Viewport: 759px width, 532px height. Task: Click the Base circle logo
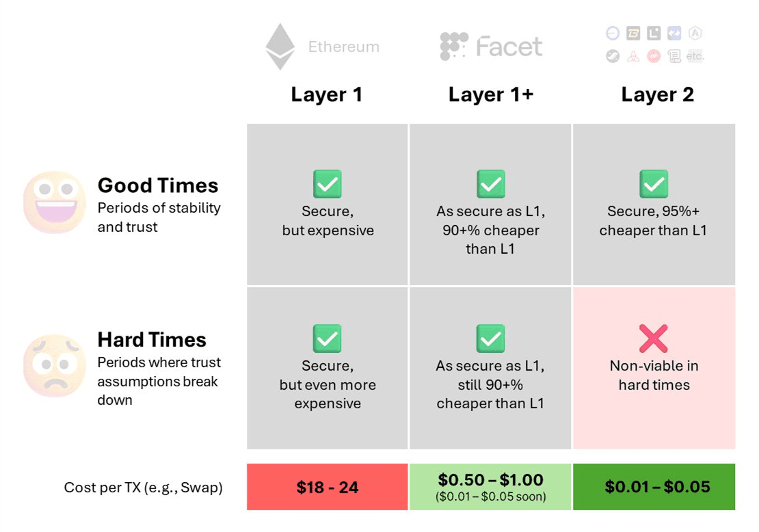click(x=613, y=34)
